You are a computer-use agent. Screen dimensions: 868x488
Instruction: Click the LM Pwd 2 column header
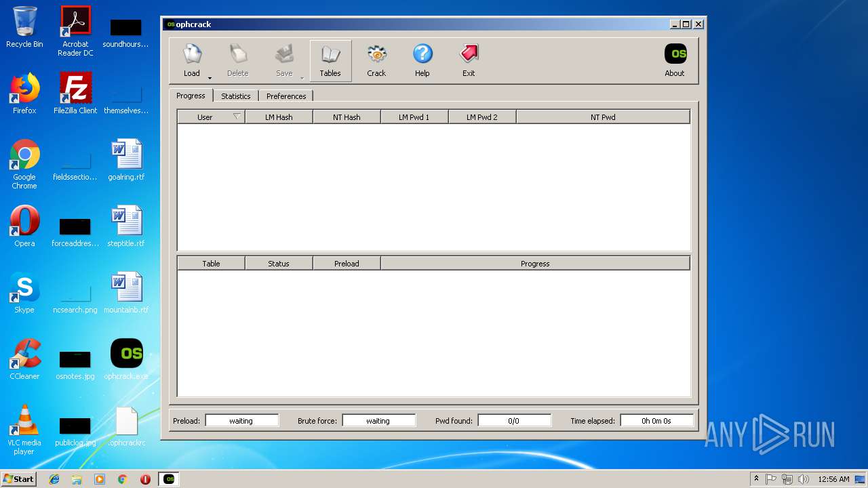tap(482, 117)
